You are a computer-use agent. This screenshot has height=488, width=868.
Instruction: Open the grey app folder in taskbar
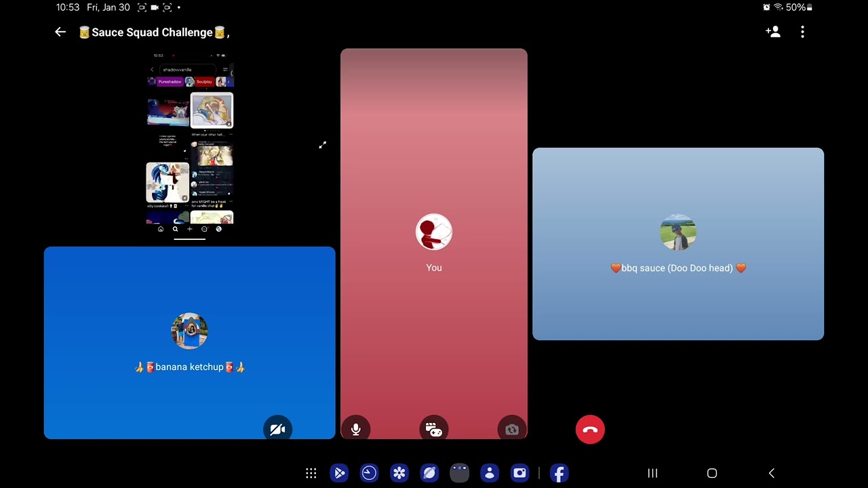(x=460, y=473)
